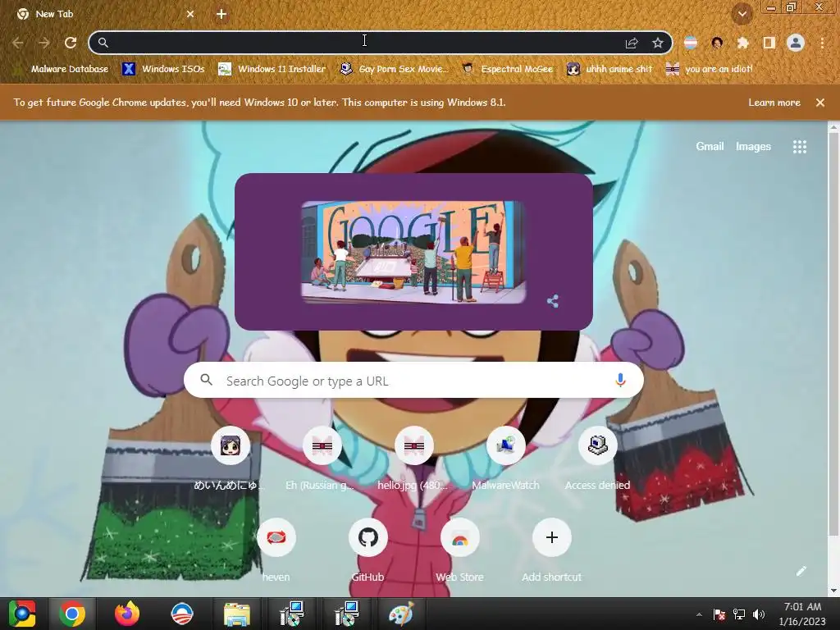Share the Google Doodle

553,301
